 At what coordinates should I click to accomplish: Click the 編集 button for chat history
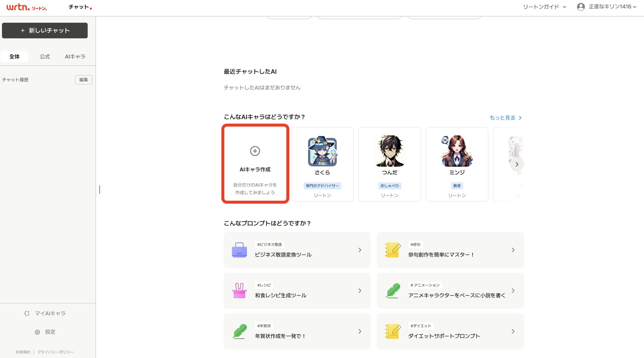point(84,80)
